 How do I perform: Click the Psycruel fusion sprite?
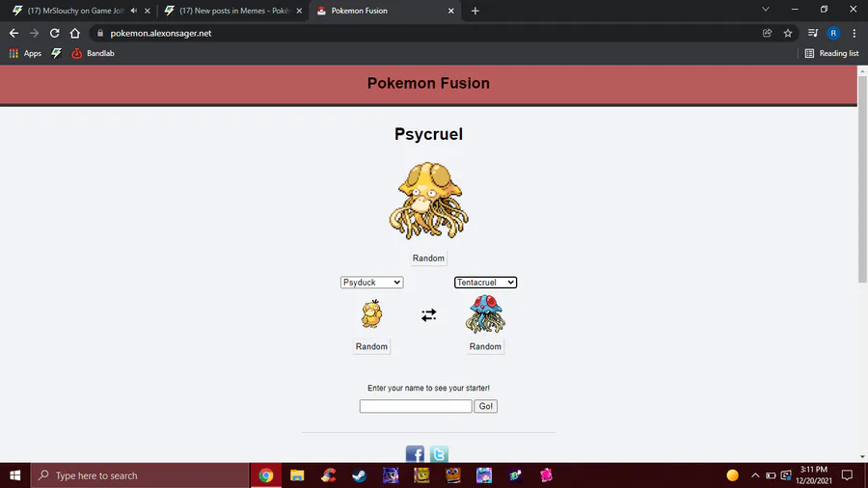click(x=428, y=201)
